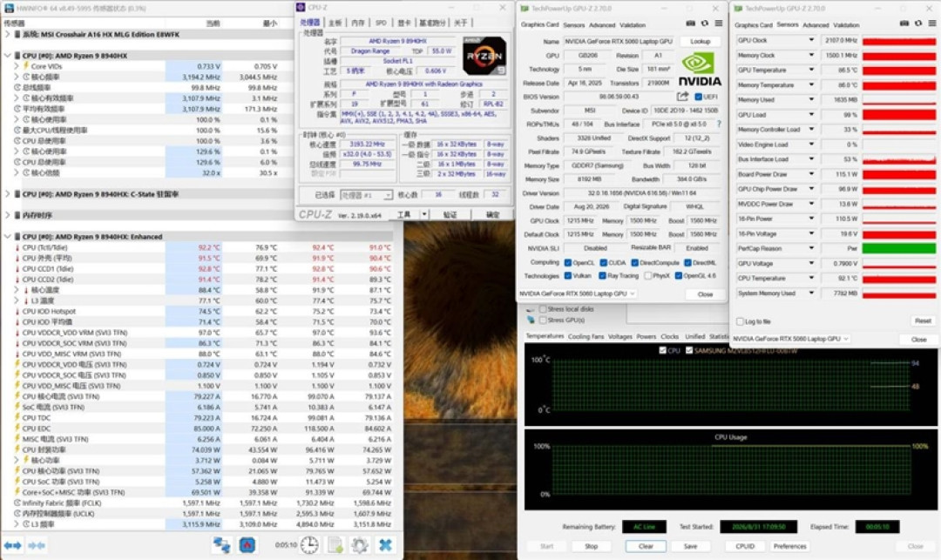Image resolution: width=941 pixels, height=560 pixels.
Task: Switch to CPU-Z 主板 tab
Action: pyautogui.click(x=335, y=23)
